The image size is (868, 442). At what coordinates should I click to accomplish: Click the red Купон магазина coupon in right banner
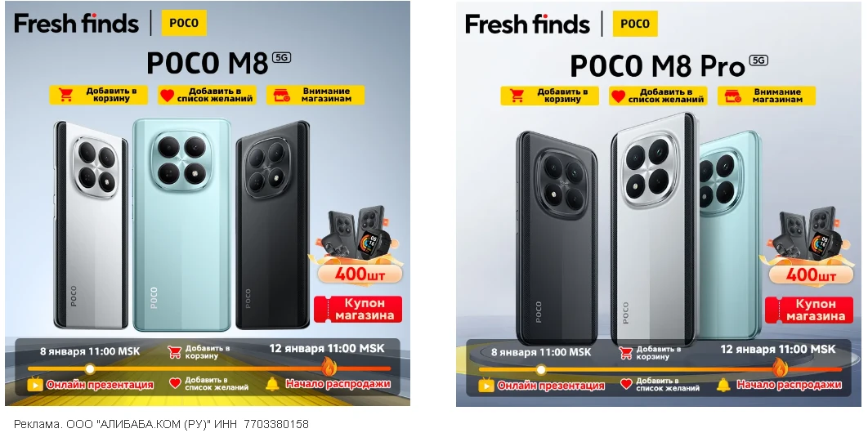click(x=809, y=310)
